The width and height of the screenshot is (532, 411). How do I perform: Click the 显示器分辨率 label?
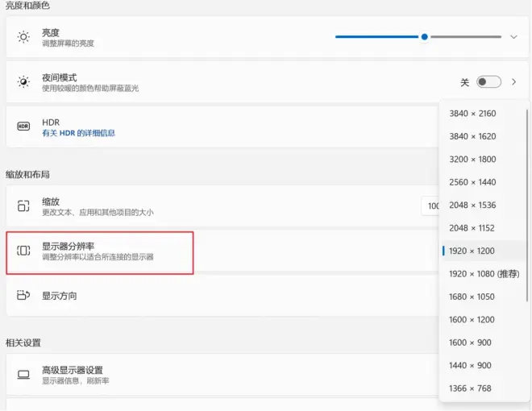(68, 246)
